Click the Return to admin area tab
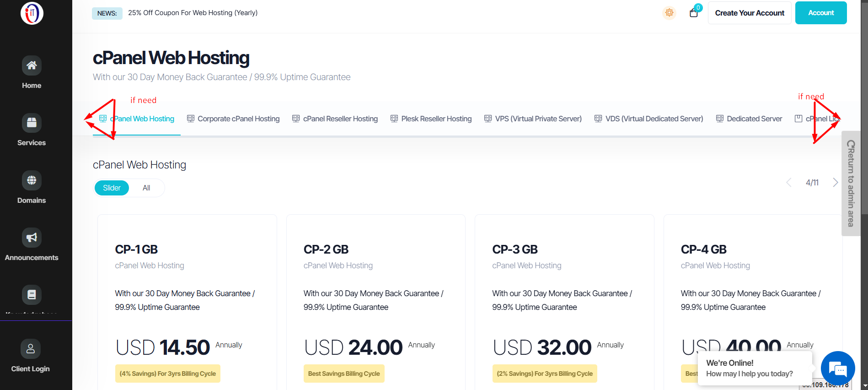The height and width of the screenshot is (390, 868). (x=851, y=183)
